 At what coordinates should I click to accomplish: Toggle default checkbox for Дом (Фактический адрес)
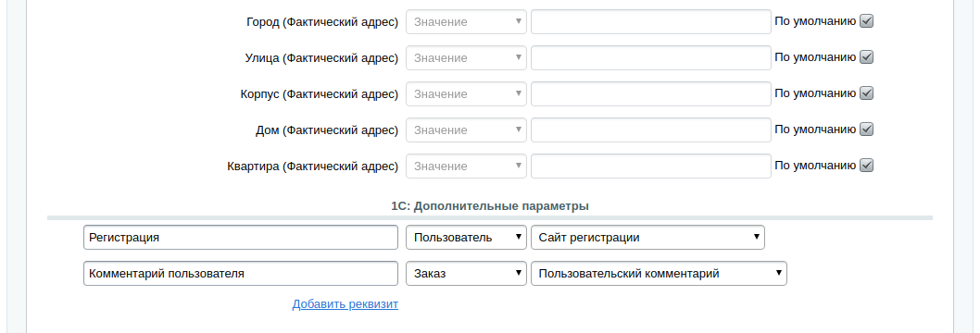[x=866, y=129]
